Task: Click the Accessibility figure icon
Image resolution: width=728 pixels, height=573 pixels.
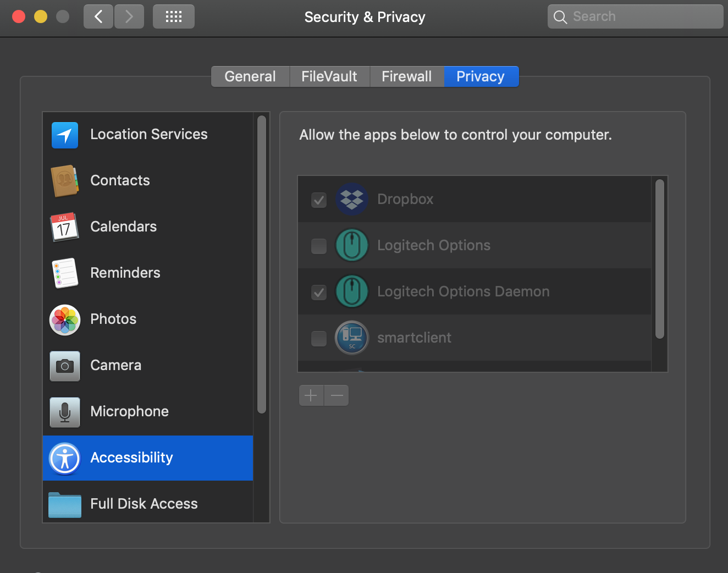Action: click(65, 458)
